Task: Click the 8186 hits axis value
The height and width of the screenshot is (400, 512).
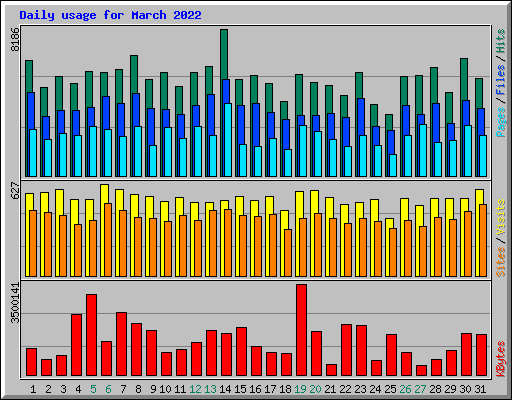Action: [15, 39]
